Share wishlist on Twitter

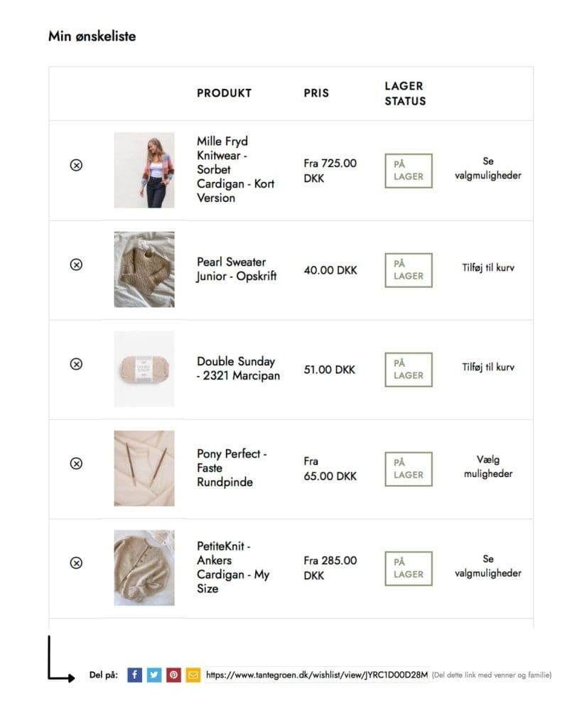[154, 675]
